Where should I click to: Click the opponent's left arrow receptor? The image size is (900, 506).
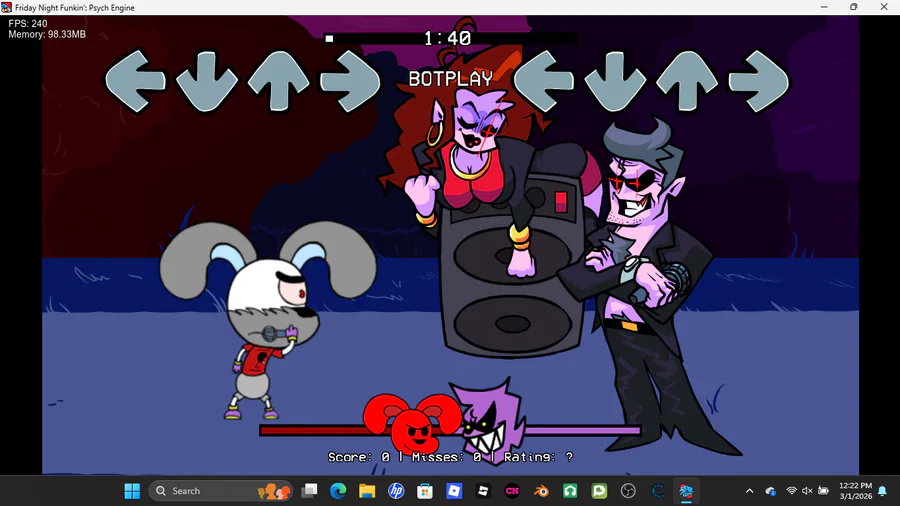click(136, 81)
